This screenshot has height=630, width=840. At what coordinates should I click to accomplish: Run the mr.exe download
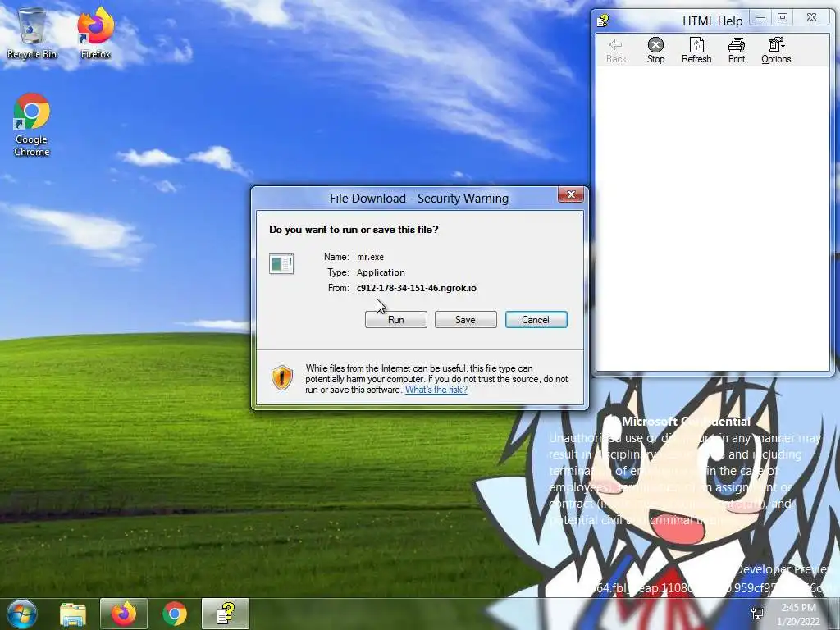pos(396,320)
